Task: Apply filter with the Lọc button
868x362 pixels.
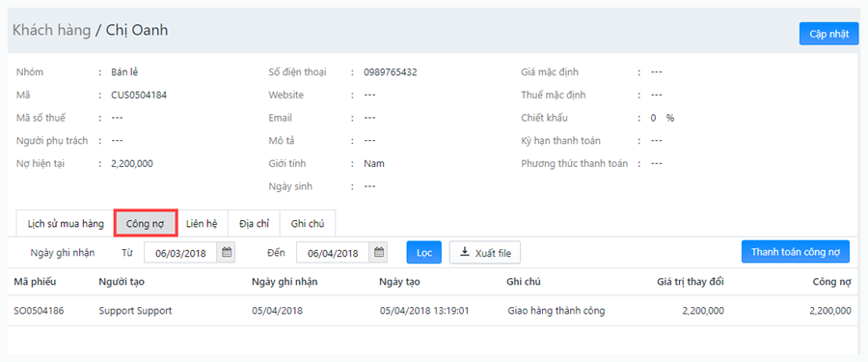Action: point(424,253)
